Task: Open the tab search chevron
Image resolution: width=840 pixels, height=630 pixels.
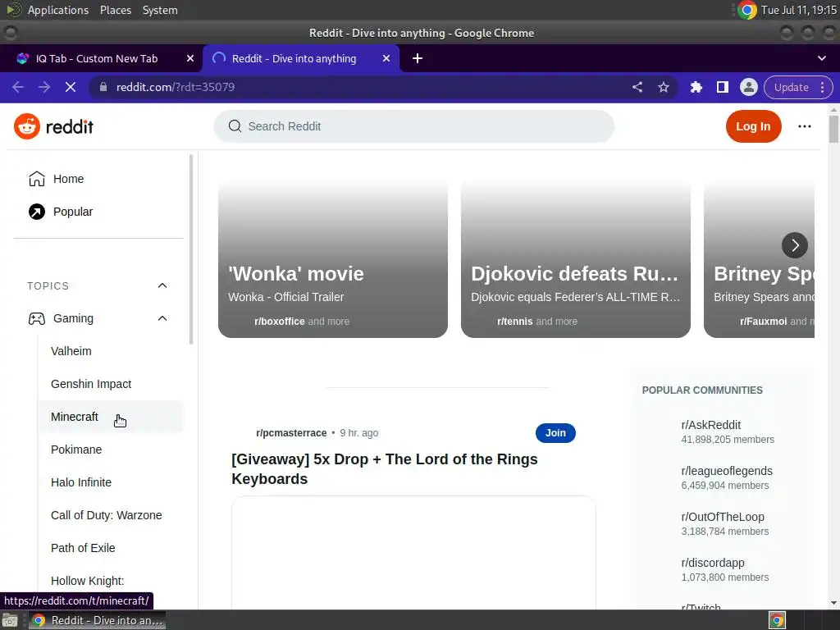Action: coord(822,58)
